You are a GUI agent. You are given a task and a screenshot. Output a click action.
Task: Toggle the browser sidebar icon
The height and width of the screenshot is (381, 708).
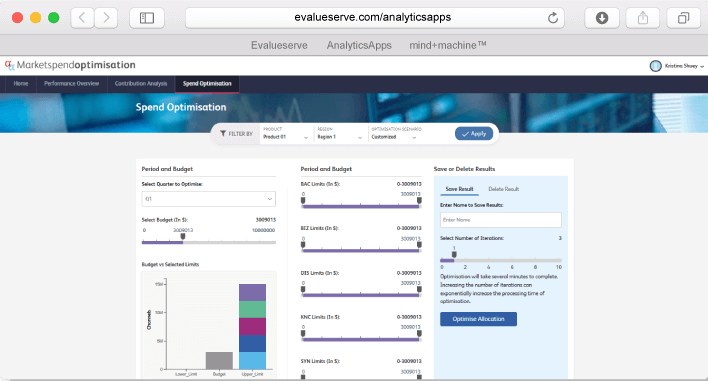147,18
